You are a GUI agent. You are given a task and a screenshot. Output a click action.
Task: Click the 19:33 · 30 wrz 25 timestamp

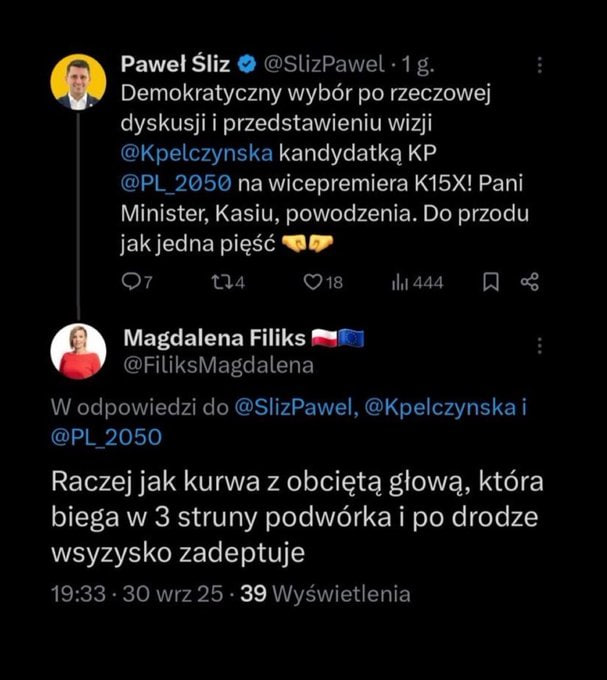click(136, 593)
